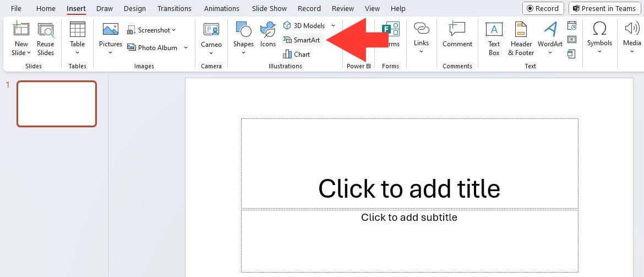The height and width of the screenshot is (277, 644).
Task: Expand the Symbols dropdown arrow
Action: (599, 52)
